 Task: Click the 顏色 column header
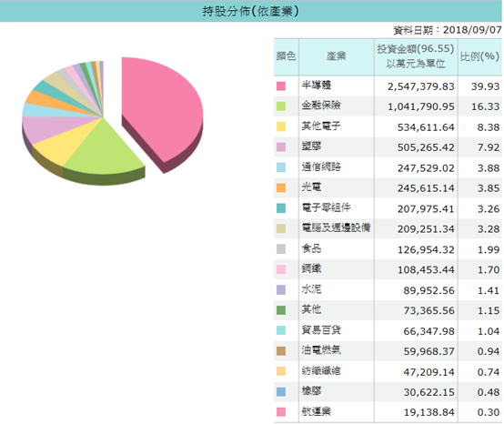pos(286,56)
